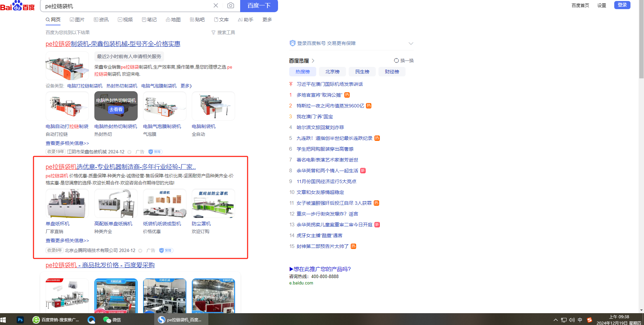
Task: Open the 笔记 tab
Action: click(149, 20)
